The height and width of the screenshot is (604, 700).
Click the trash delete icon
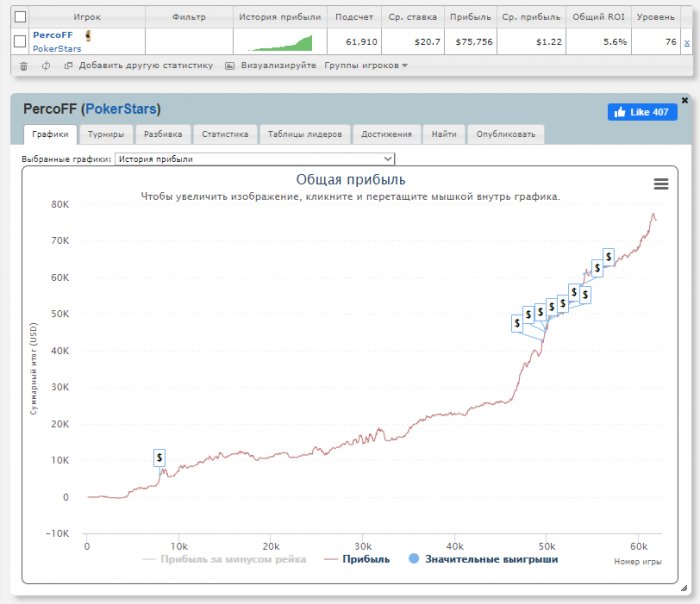click(24, 66)
